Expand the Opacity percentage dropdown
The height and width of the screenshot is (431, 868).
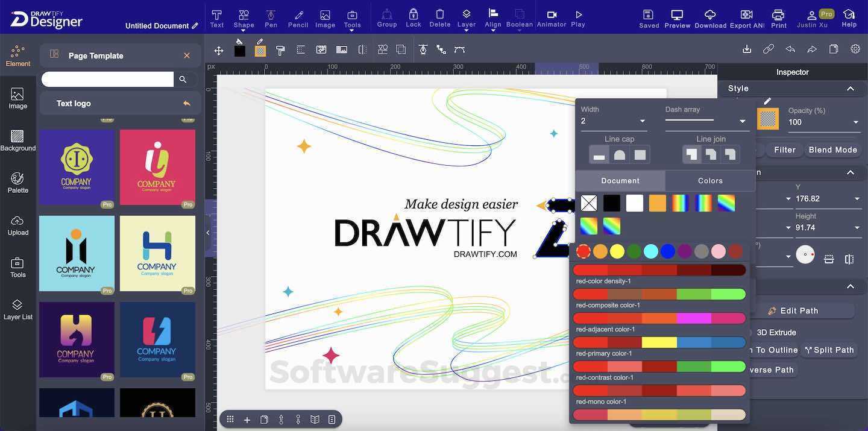855,122
